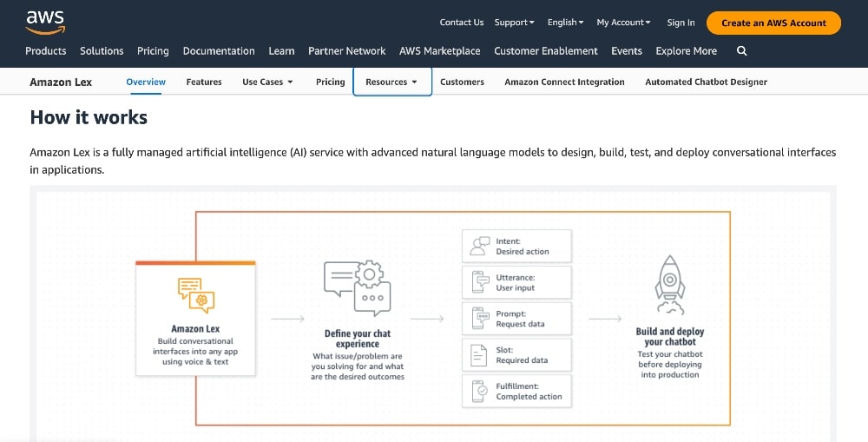This screenshot has width=868, height=442.
Task: Open AWS Marketplace menu
Action: [439, 51]
